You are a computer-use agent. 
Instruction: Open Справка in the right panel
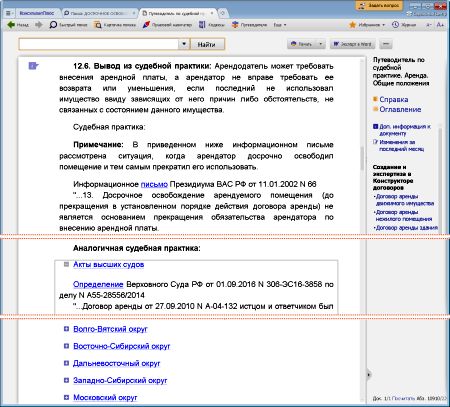[393, 99]
